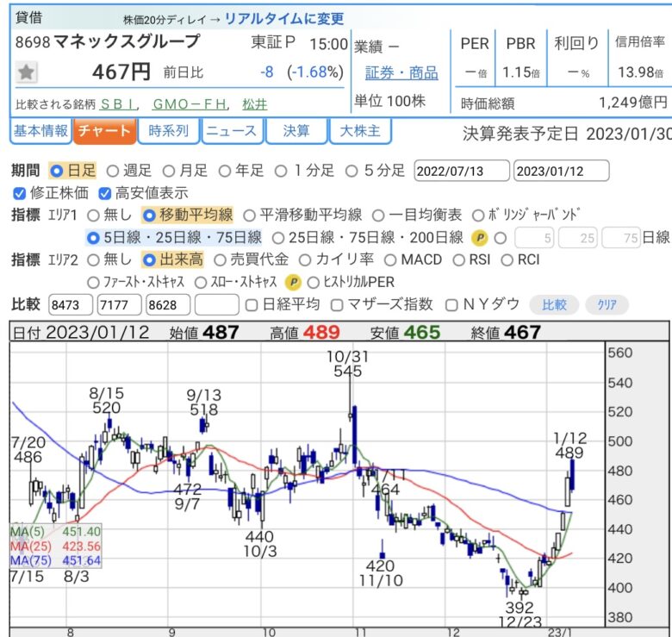The height and width of the screenshot is (637, 672).
Task: Select the 一目均衡表 indicator
Action: [378, 215]
